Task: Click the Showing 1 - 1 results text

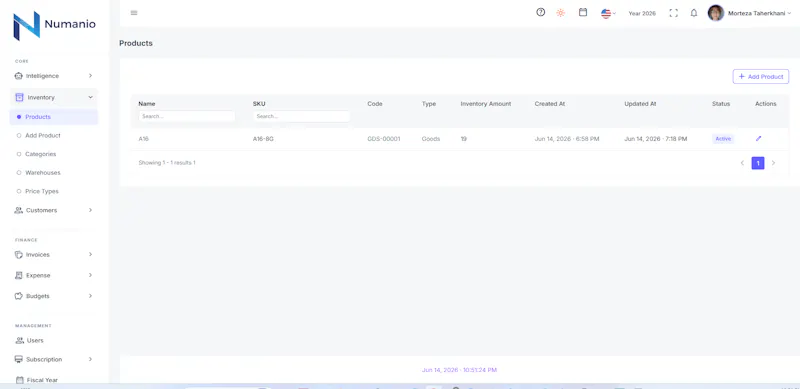Action: pyautogui.click(x=167, y=163)
